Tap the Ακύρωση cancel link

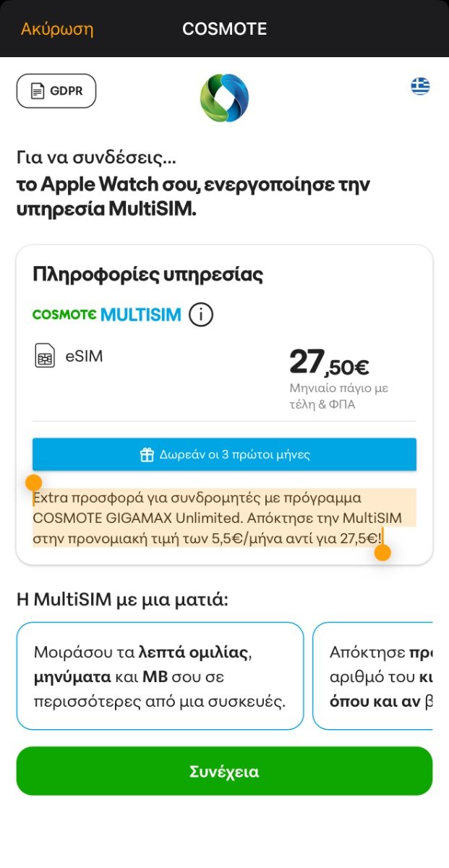click(x=57, y=29)
